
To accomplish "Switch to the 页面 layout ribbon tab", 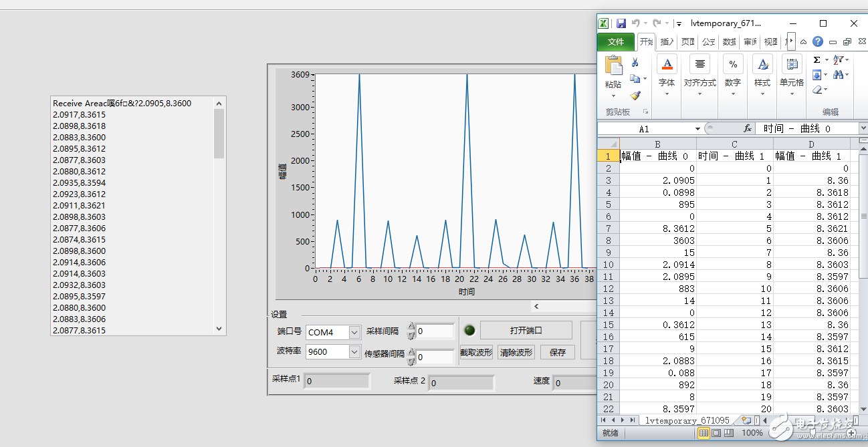I will [687, 41].
